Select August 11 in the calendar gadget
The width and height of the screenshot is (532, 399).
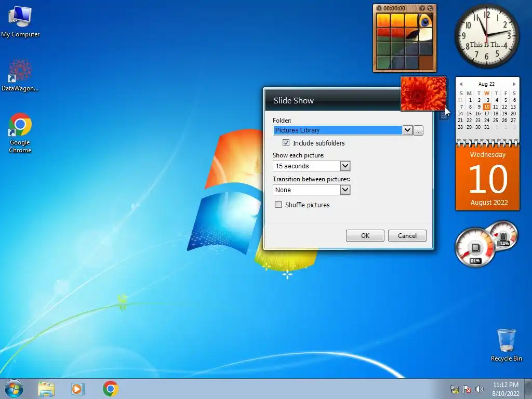(495, 107)
